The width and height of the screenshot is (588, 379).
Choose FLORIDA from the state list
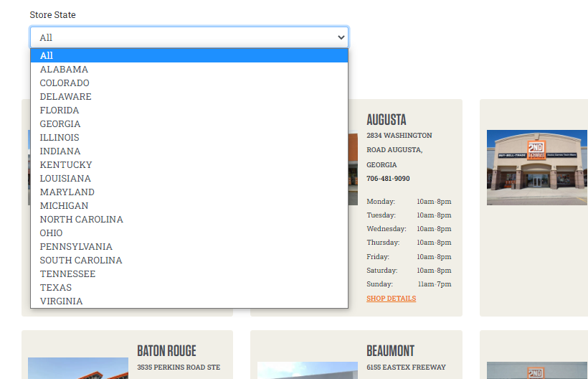point(189,111)
